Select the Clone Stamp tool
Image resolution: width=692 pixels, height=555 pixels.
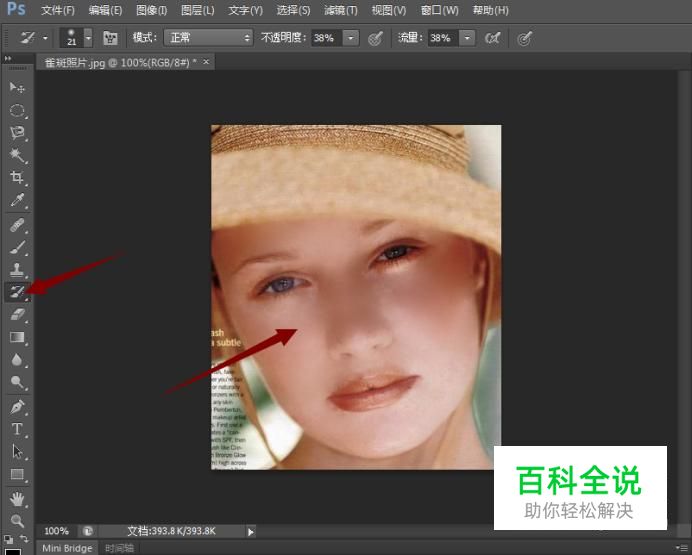coord(17,270)
